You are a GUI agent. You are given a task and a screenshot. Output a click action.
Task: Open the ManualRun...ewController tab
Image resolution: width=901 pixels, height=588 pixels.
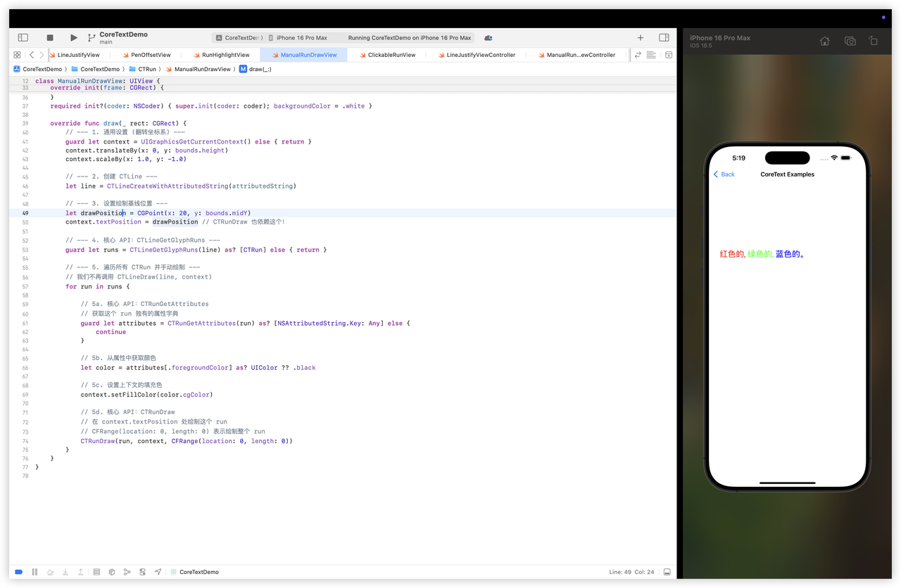(576, 55)
